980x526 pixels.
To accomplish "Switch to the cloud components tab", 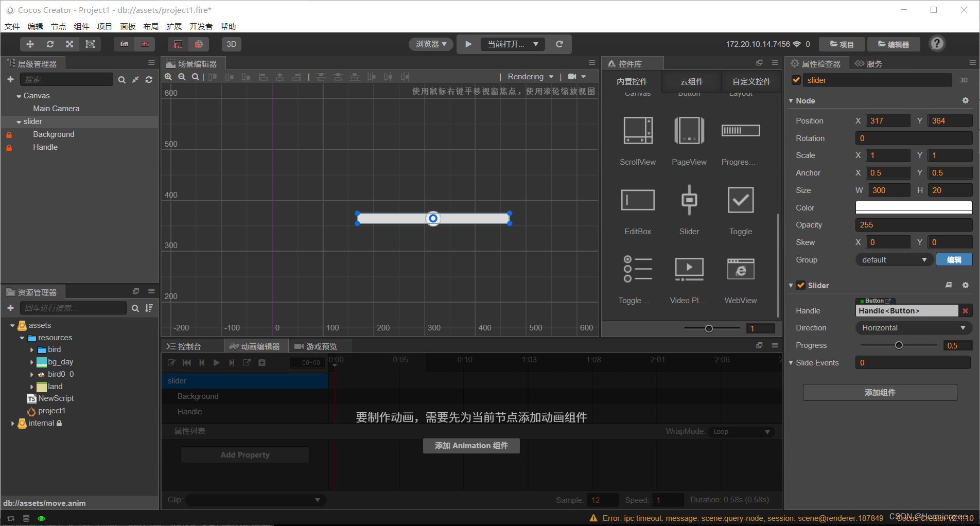I will pyautogui.click(x=691, y=81).
